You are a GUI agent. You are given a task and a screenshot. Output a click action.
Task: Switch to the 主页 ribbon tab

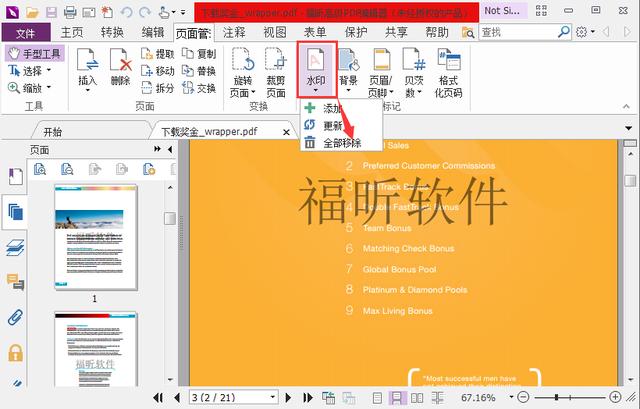coord(72,32)
